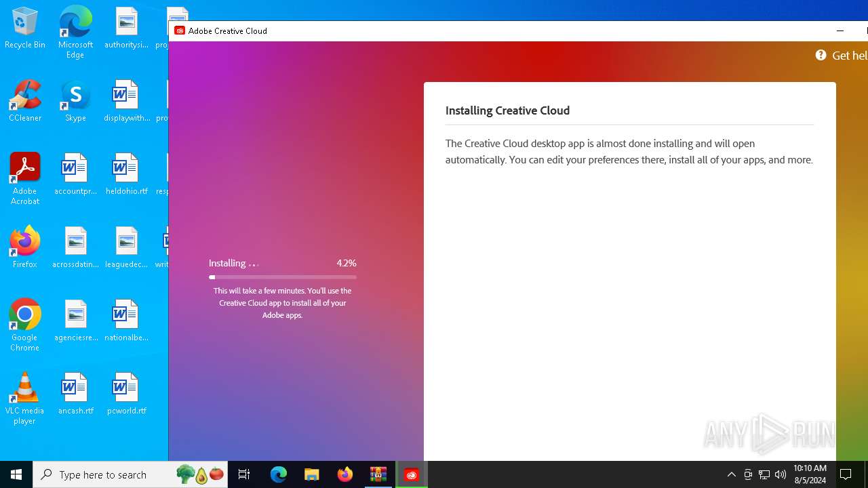Viewport: 868px width, 488px height.
Task: Launch Google Chrome desktop shortcut
Action: pyautogui.click(x=25, y=325)
